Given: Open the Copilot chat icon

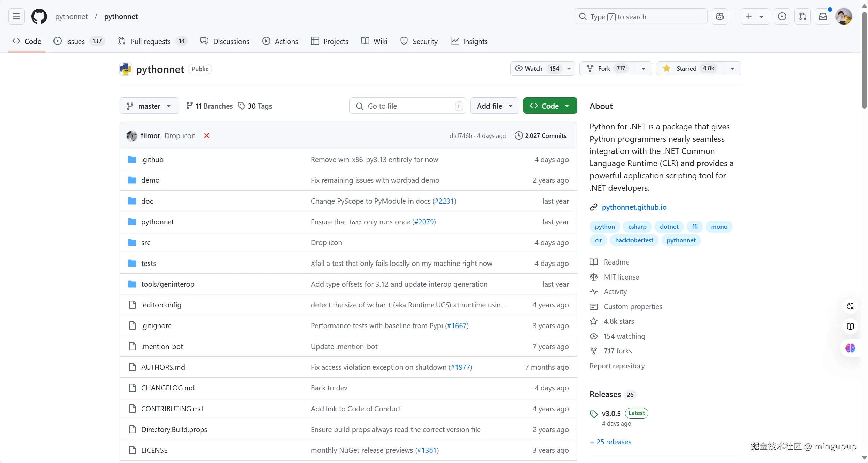Looking at the screenshot, I should 719,16.
